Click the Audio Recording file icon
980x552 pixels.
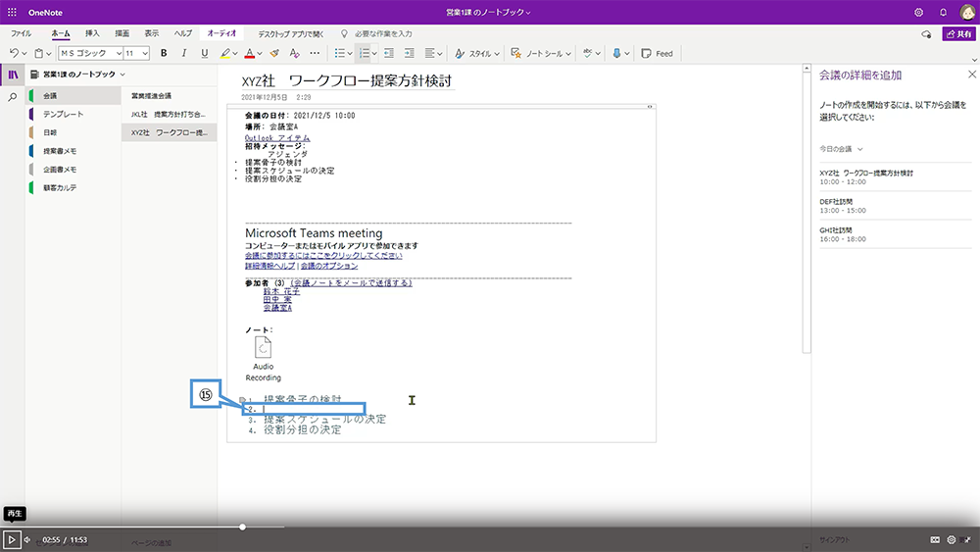(263, 348)
